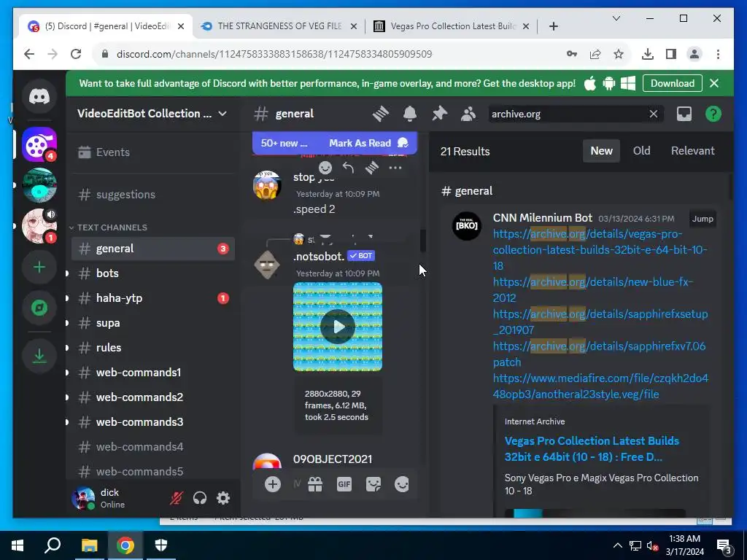Open User Settings gear
The height and width of the screenshot is (560, 747).
point(223,498)
